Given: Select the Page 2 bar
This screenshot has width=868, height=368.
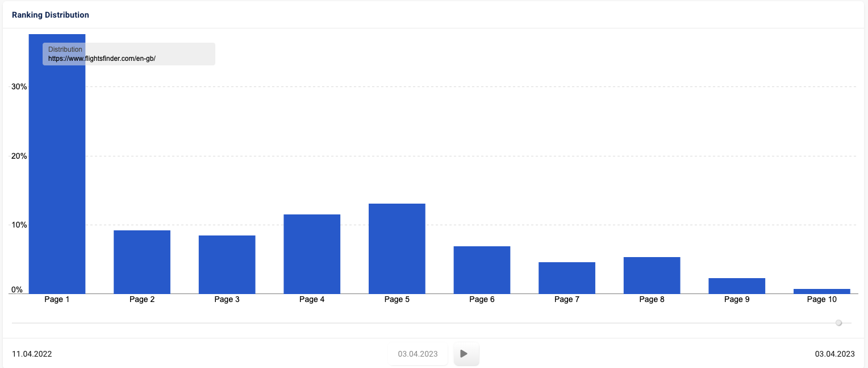Looking at the screenshot, I should click(x=142, y=262).
